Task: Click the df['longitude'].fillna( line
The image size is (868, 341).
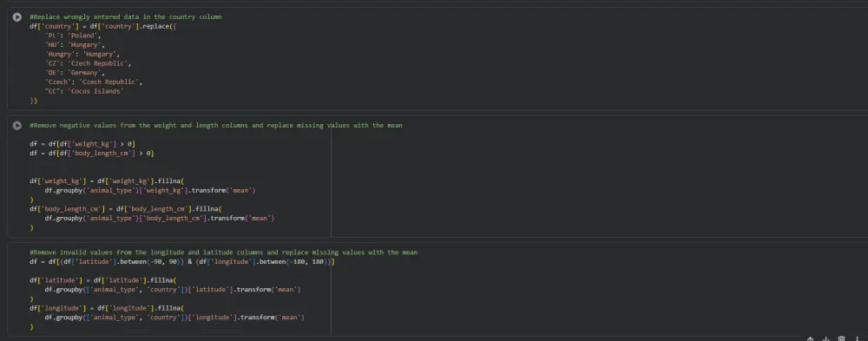Action: [107, 308]
